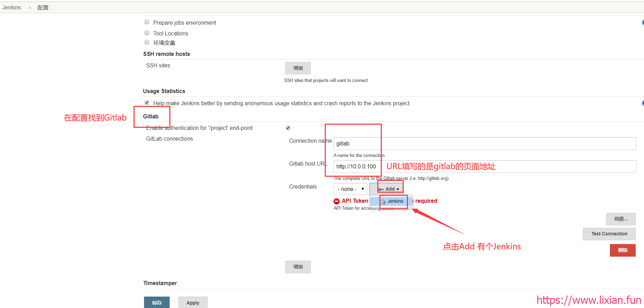Click the red API Token error icon
This screenshot has width=644, height=308.
tap(337, 201)
